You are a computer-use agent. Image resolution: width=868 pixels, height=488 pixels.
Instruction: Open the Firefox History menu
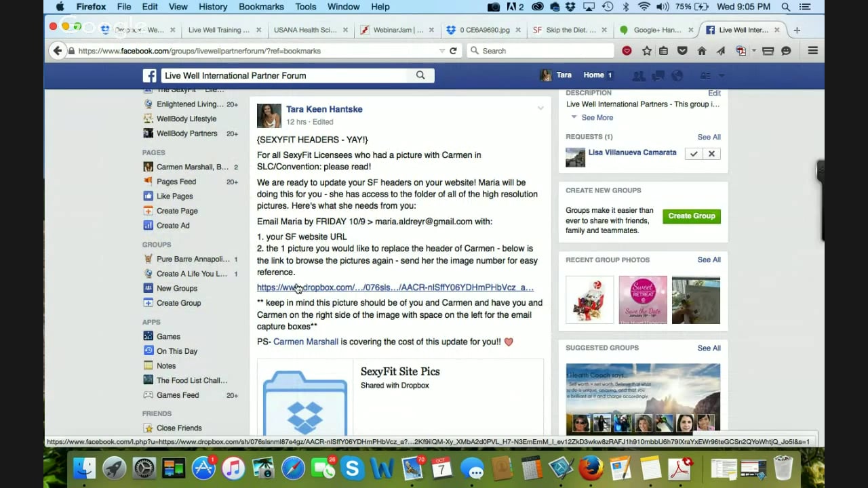point(213,7)
